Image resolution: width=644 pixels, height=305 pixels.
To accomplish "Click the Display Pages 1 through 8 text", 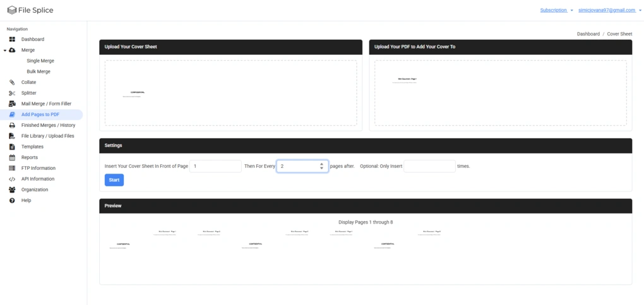I will (x=366, y=222).
